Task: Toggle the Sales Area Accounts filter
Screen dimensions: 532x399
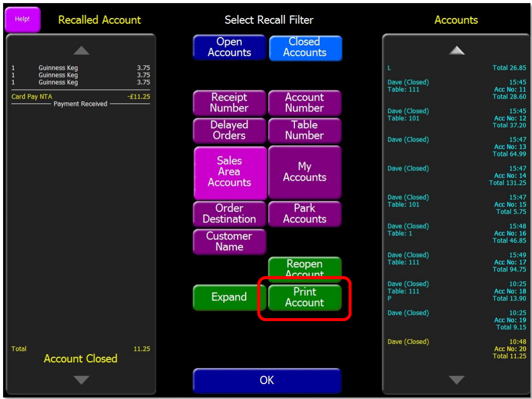Action: click(x=230, y=172)
